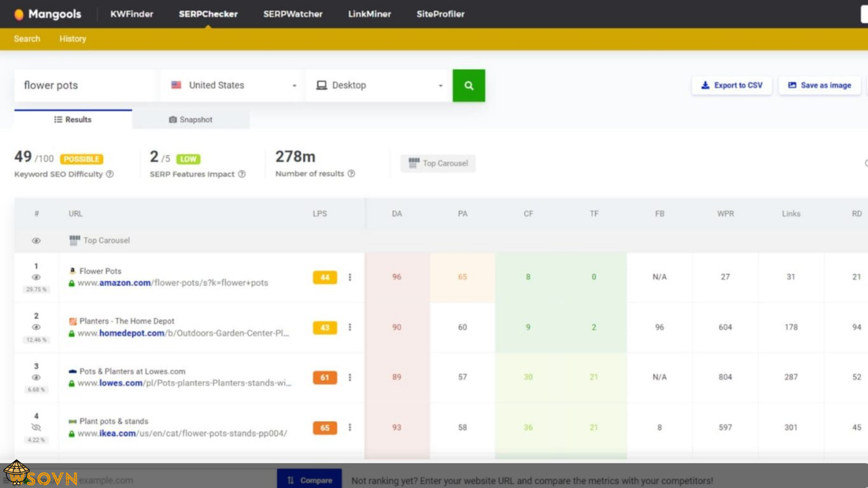The image size is (868, 488).
Task: Click the LPS score 43 badge
Action: click(x=325, y=327)
